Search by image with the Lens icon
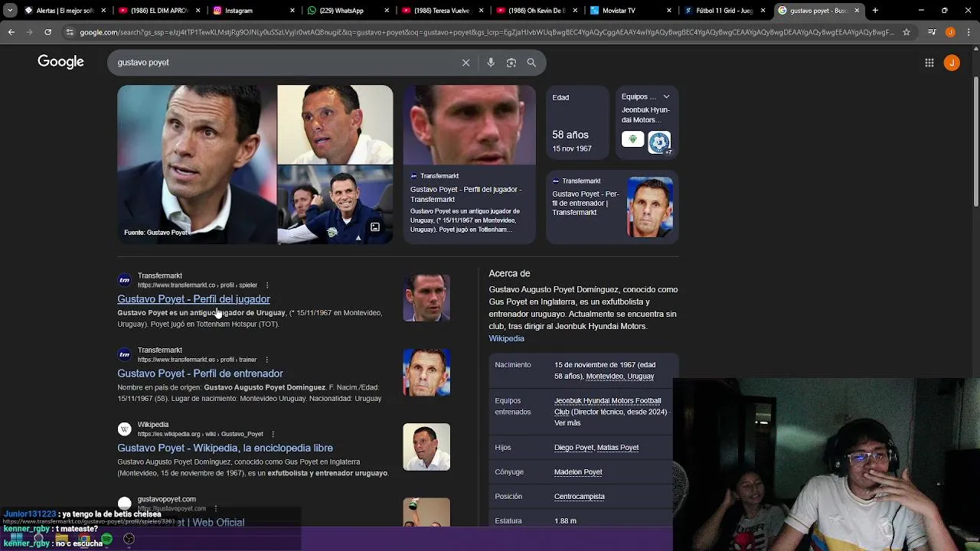 [x=511, y=63]
